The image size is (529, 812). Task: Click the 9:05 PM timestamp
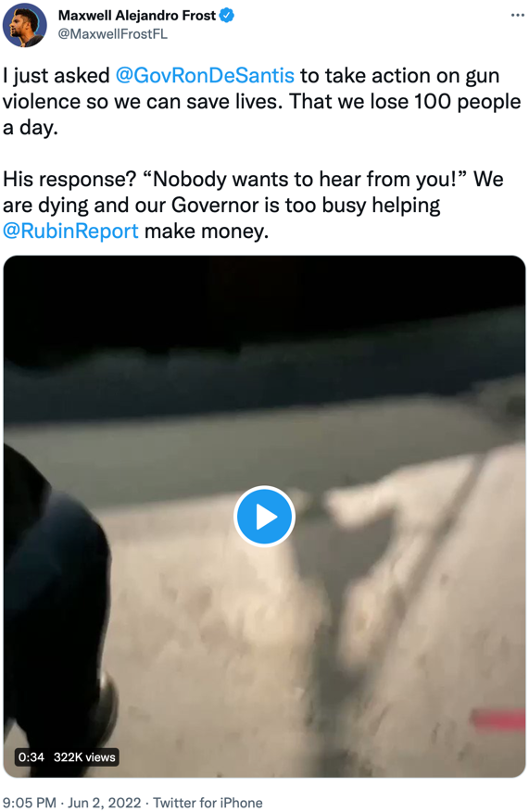click(x=30, y=802)
